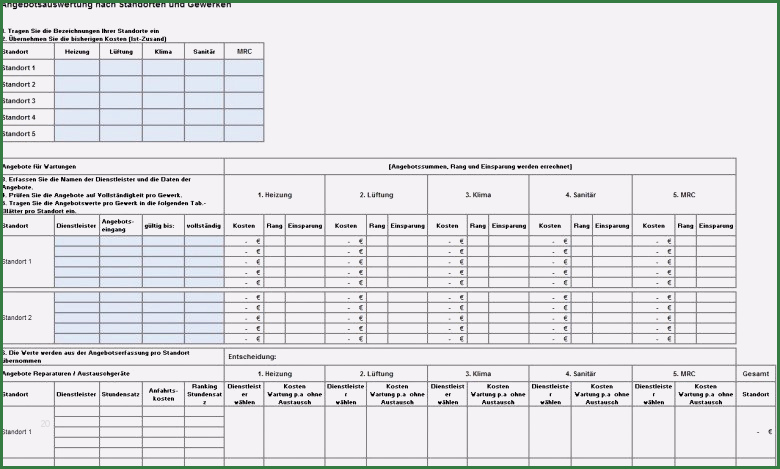
Task: Select the 'vollständig' column header
Action: tap(204, 226)
